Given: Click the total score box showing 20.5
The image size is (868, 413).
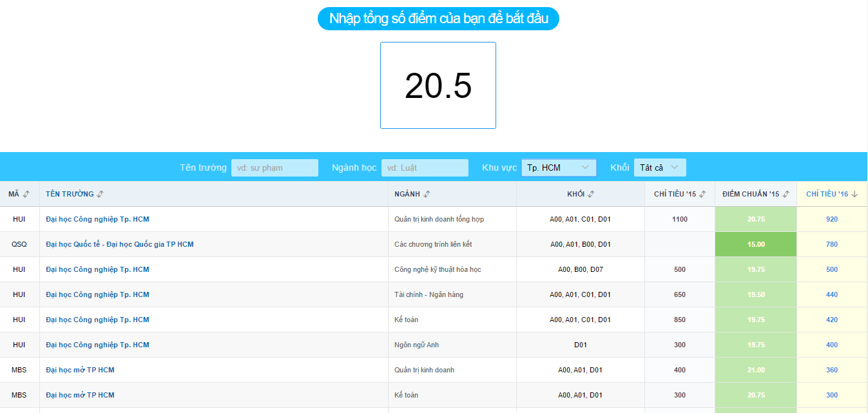Looking at the screenshot, I should (x=438, y=86).
